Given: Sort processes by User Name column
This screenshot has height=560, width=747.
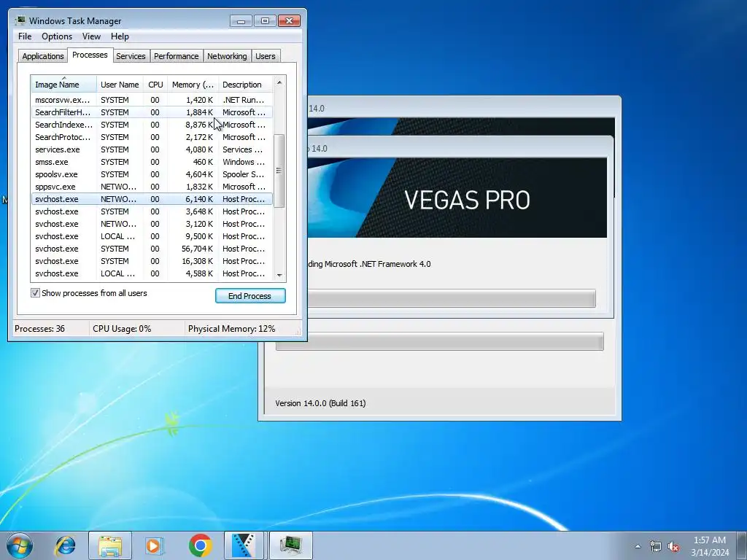Looking at the screenshot, I should pyautogui.click(x=120, y=85).
